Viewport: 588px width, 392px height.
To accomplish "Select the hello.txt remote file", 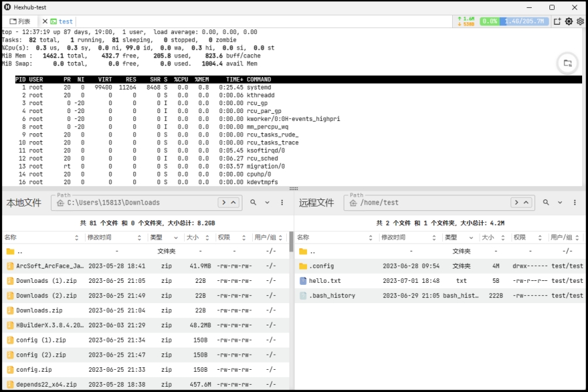I will [x=441, y=280].
